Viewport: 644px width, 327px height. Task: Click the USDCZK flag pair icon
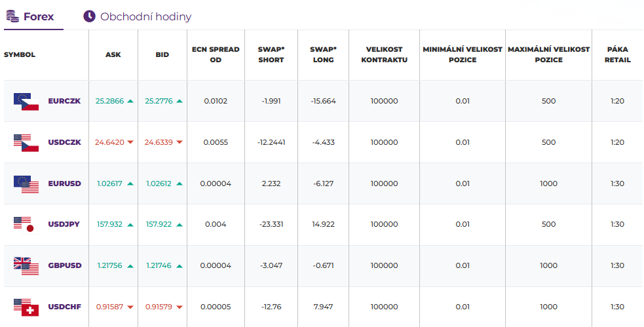[x=26, y=142]
